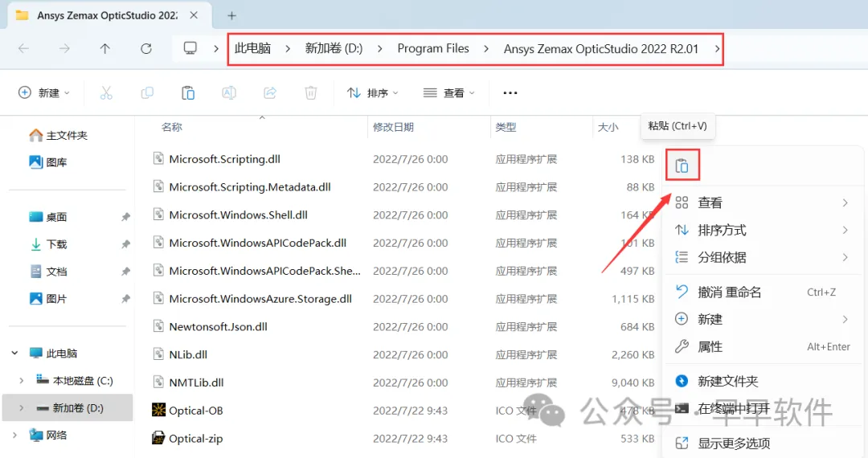Open 桌面 in quick access

(x=47, y=217)
